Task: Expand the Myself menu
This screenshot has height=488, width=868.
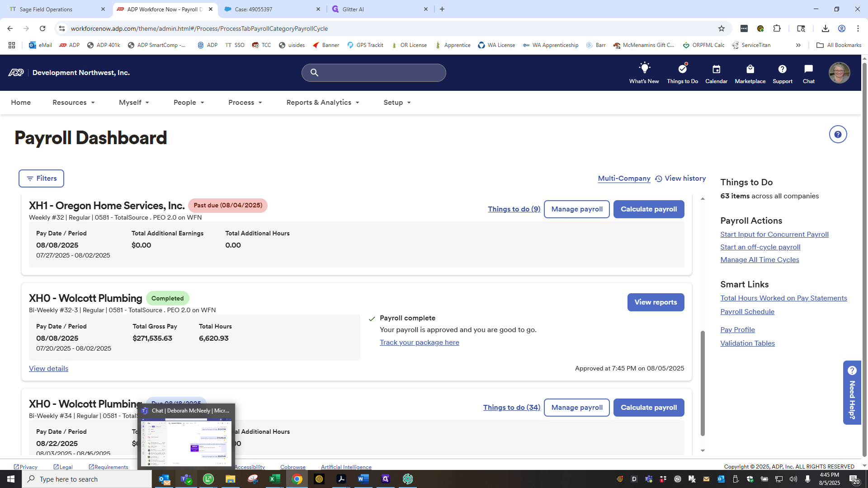Action: point(134,103)
